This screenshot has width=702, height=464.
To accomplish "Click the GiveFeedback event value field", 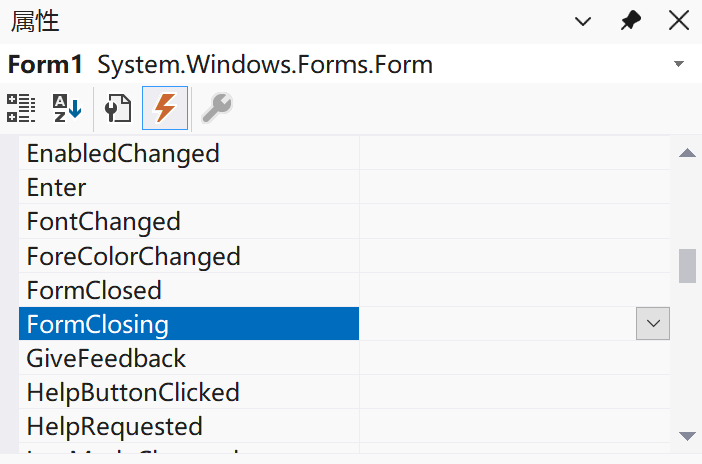I will [x=514, y=358].
